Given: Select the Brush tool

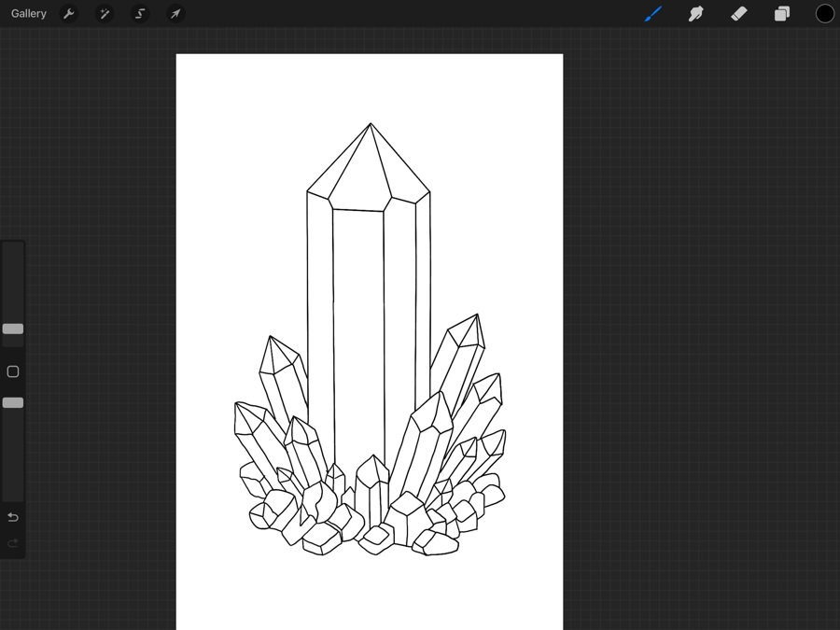Looking at the screenshot, I should (x=652, y=14).
